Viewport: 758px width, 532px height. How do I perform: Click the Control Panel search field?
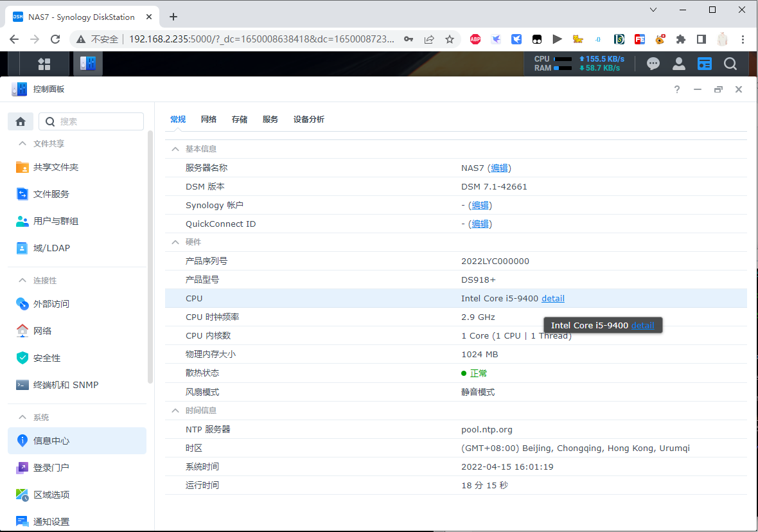(x=91, y=121)
